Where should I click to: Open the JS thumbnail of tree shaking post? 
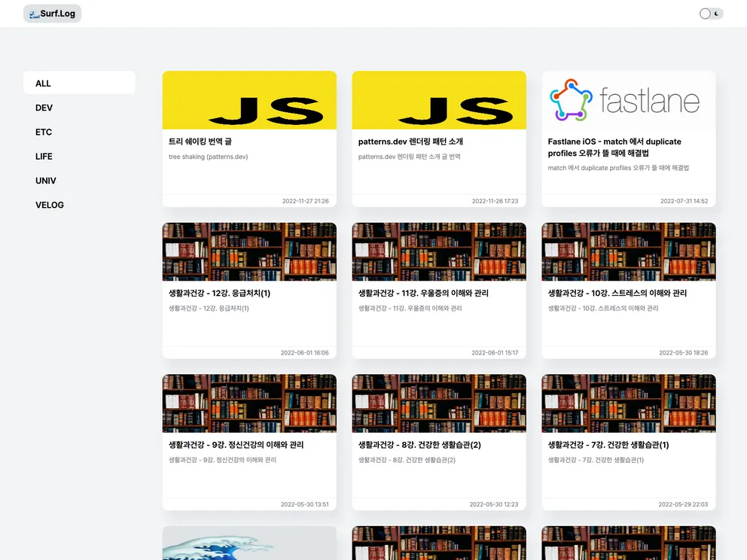tap(249, 100)
